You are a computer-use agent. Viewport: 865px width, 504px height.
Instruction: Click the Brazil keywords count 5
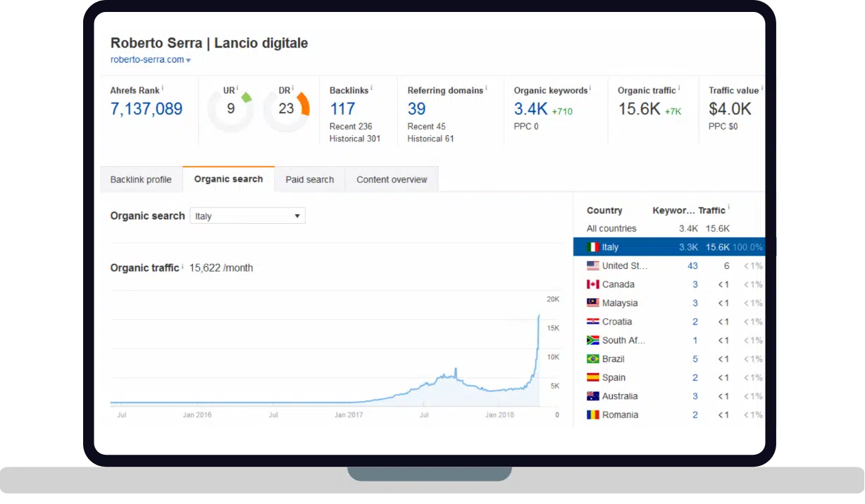click(x=695, y=359)
